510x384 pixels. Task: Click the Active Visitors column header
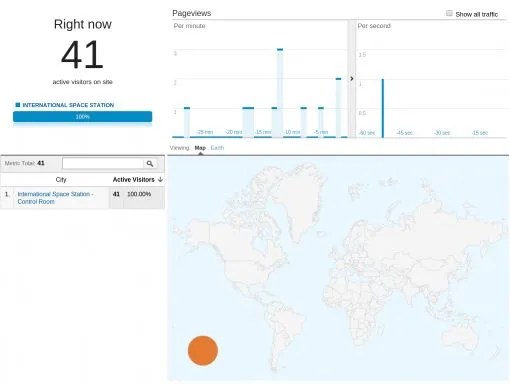pyautogui.click(x=134, y=179)
